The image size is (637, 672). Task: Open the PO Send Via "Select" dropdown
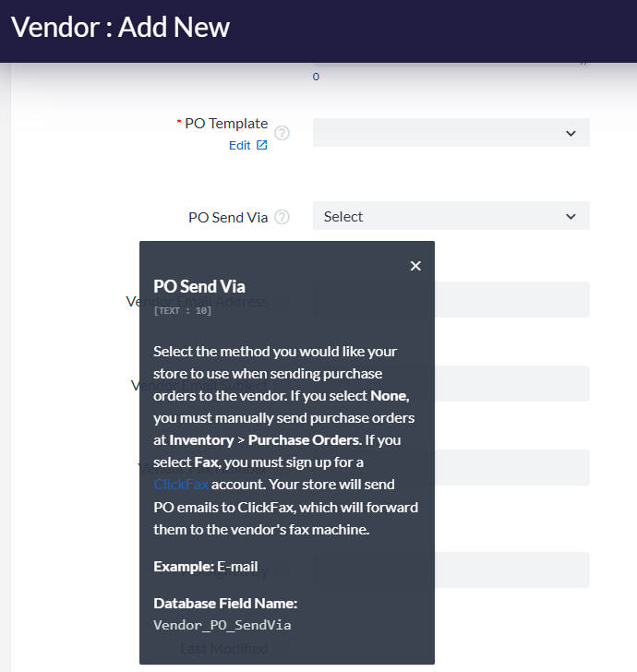[x=451, y=217]
